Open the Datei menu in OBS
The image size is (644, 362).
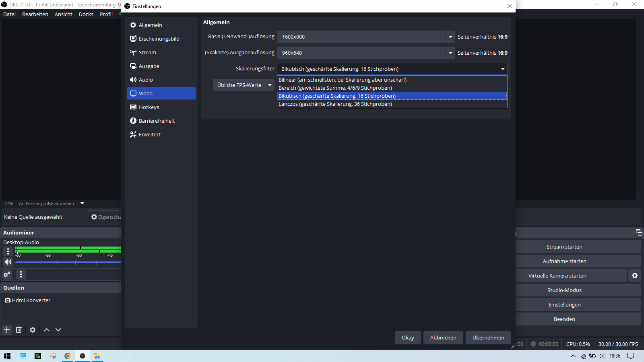10,14
